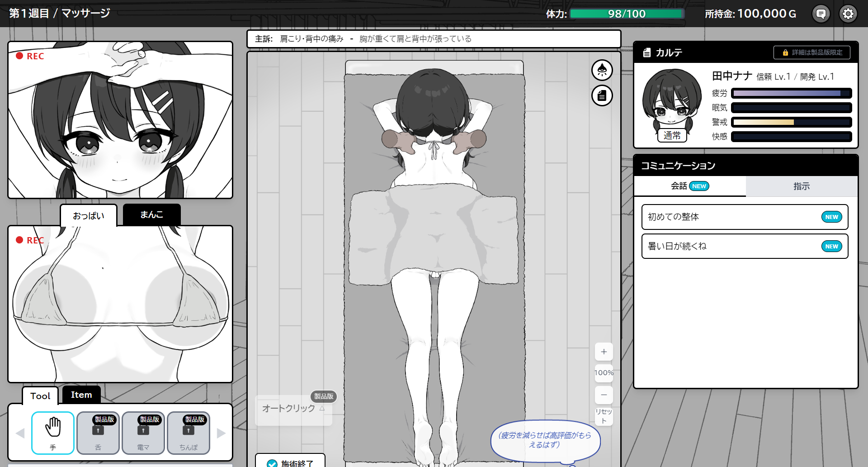Reset the zoom with リセット
Viewport: 868px width, 467px height.
point(604,416)
